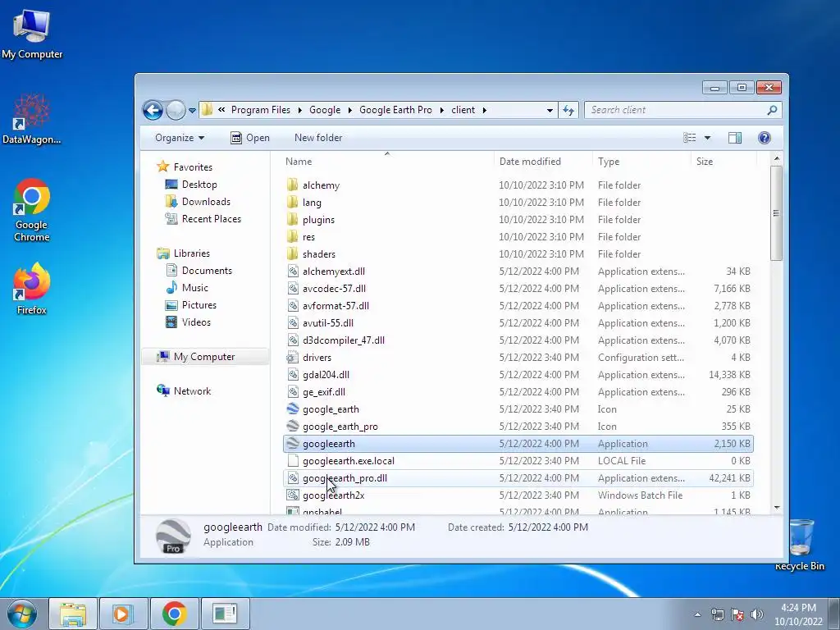
Task: Select the googleearth.exe.local file icon
Action: coord(293,461)
